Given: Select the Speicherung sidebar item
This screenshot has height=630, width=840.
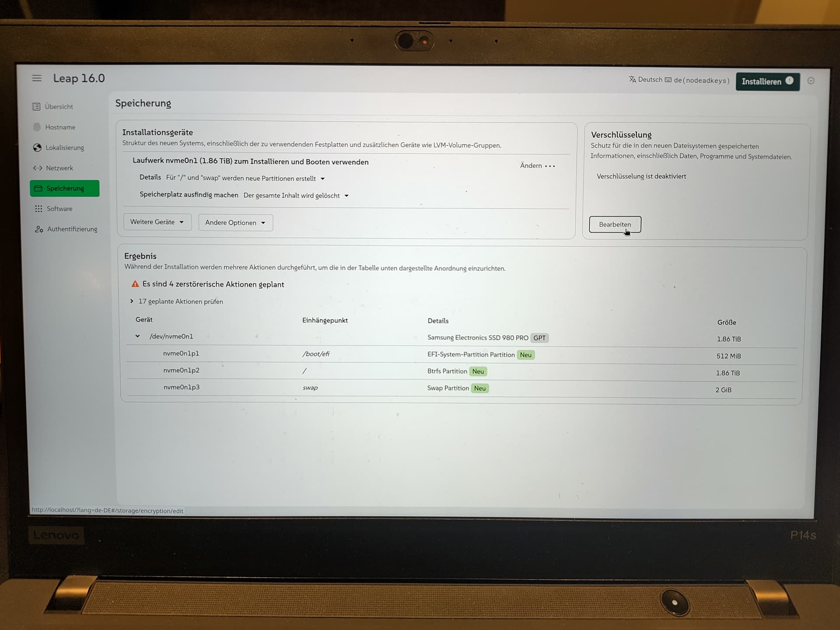Looking at the screenshot, I should click(65, 189).
